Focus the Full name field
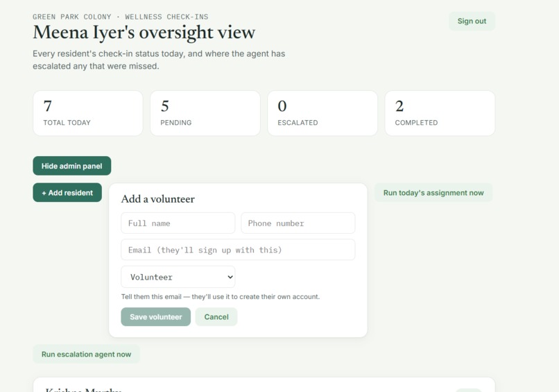559x392 pixels. click(178, 223)
